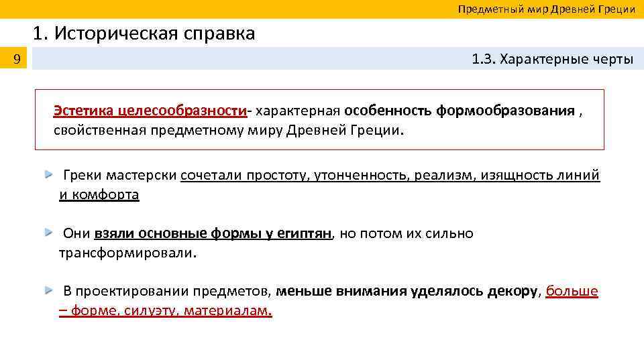Click subtitle '1.3. Характерные черты'
Viewport: 644px width, 362px height.
point(552,59)
